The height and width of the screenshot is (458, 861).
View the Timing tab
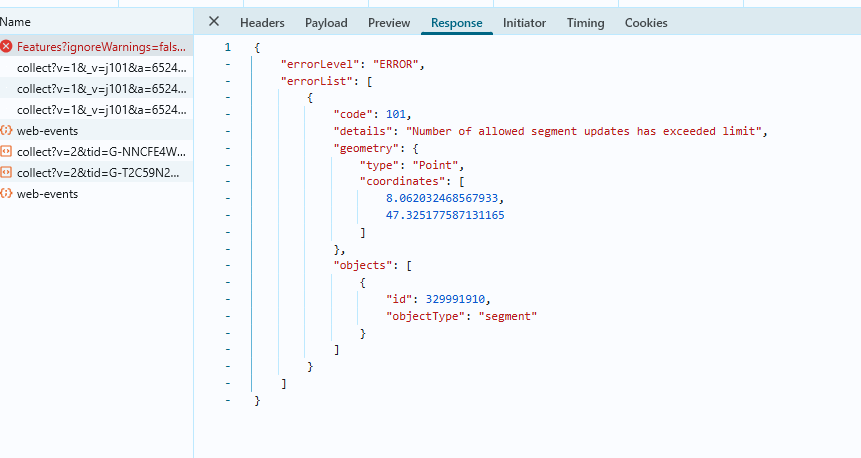[x=585, y=23]
